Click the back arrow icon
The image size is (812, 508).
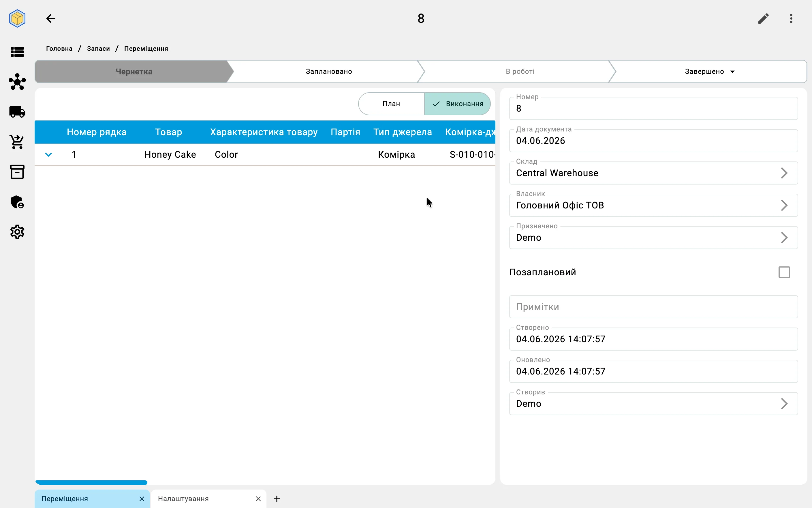pos(51,18)
